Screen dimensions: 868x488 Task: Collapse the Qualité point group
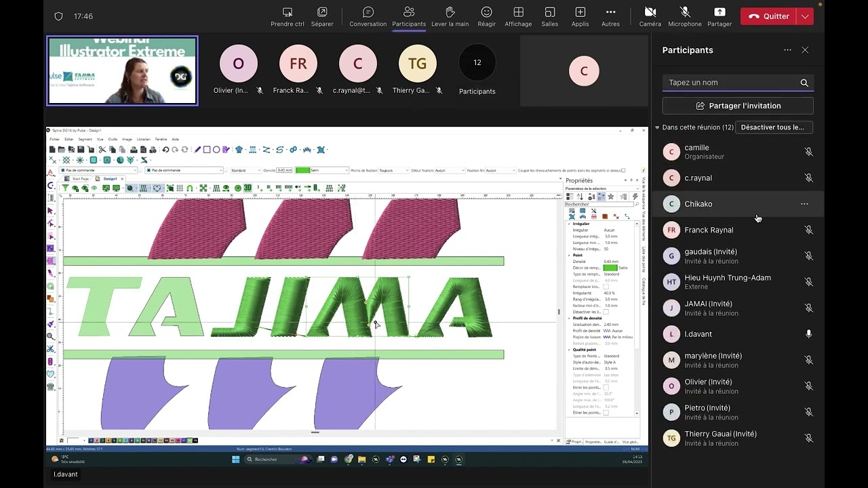(569, 350)
